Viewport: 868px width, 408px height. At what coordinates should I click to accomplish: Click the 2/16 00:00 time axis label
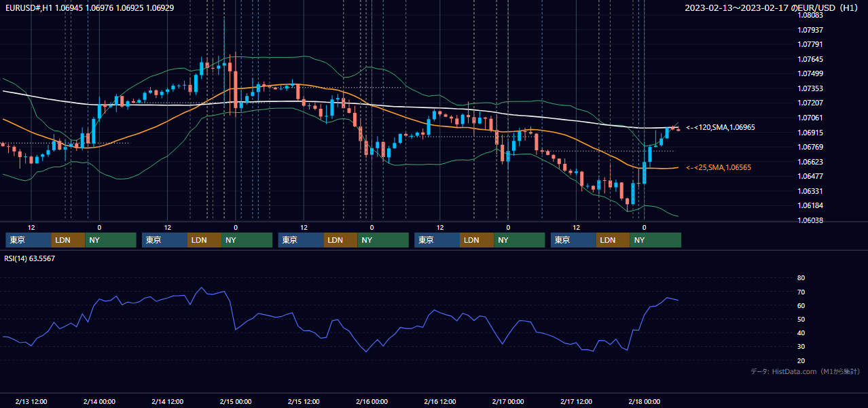372,401
